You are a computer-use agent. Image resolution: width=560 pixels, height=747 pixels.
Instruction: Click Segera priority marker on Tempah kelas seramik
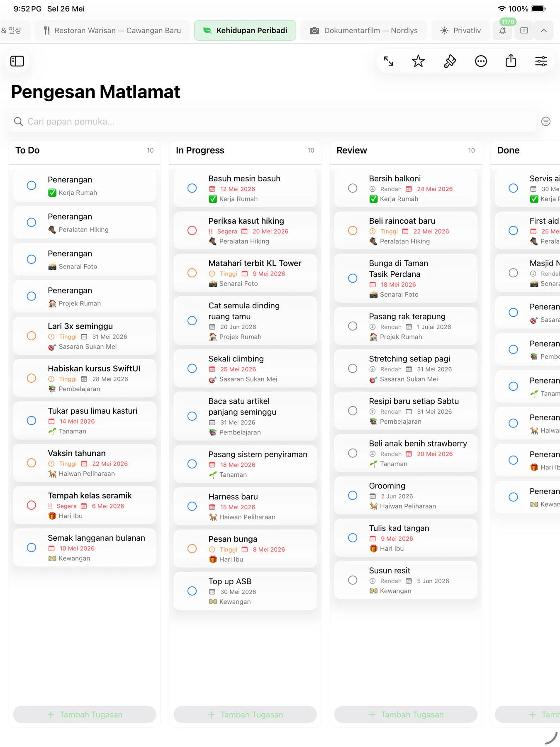[50, 506]
